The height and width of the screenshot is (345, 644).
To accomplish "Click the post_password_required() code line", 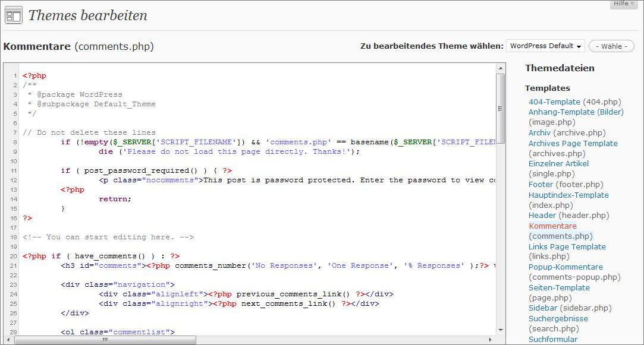I will [x=147, y=170].
